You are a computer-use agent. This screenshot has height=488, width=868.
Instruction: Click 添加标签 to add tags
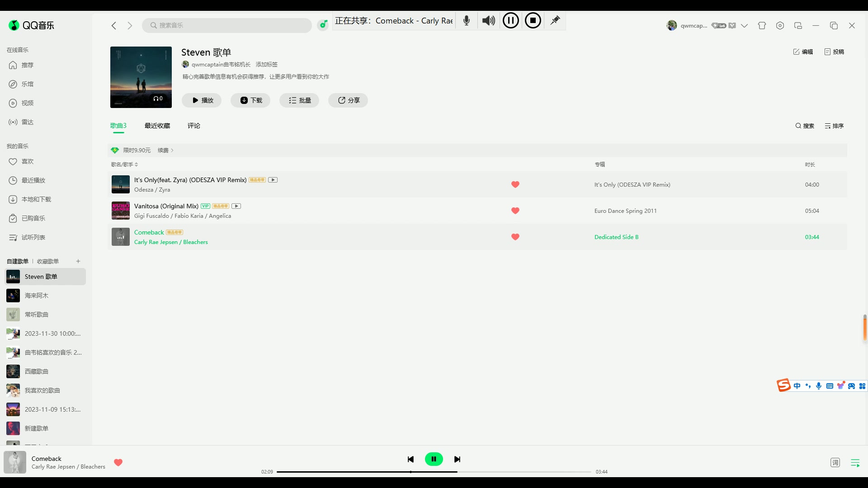coord(267,65)
